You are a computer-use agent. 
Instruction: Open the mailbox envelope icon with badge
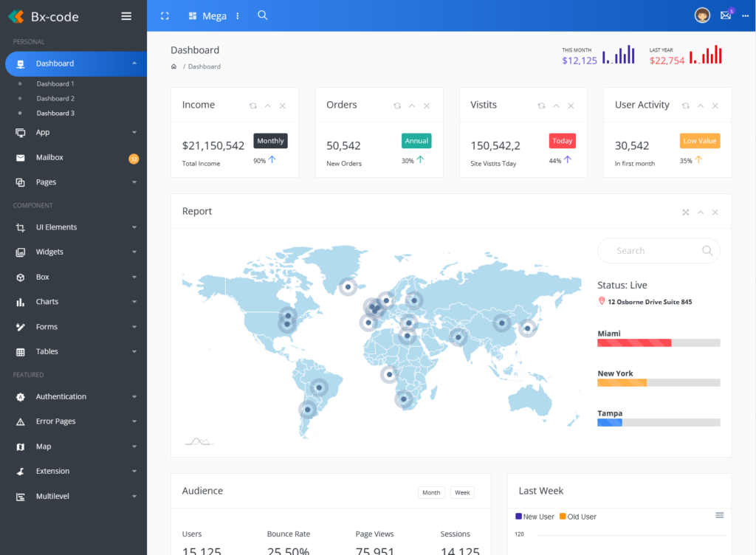726,15
